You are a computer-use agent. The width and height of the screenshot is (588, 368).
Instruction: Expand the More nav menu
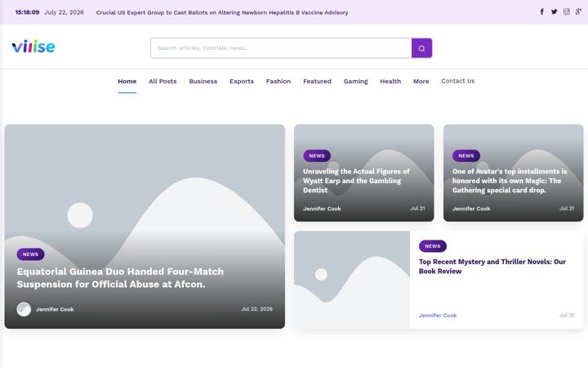pos(421,81)
